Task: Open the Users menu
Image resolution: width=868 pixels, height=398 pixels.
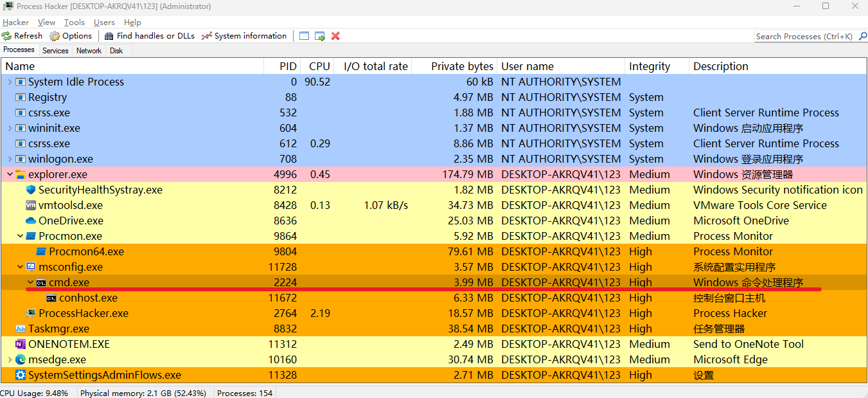Action: (x=104, y=23)
